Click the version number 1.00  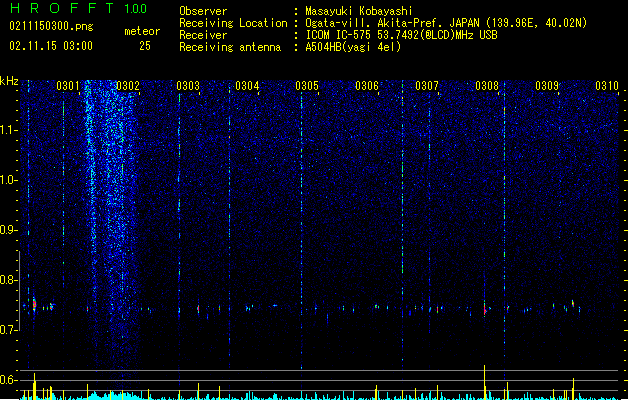pyautogui.click(x=136, y=9)
